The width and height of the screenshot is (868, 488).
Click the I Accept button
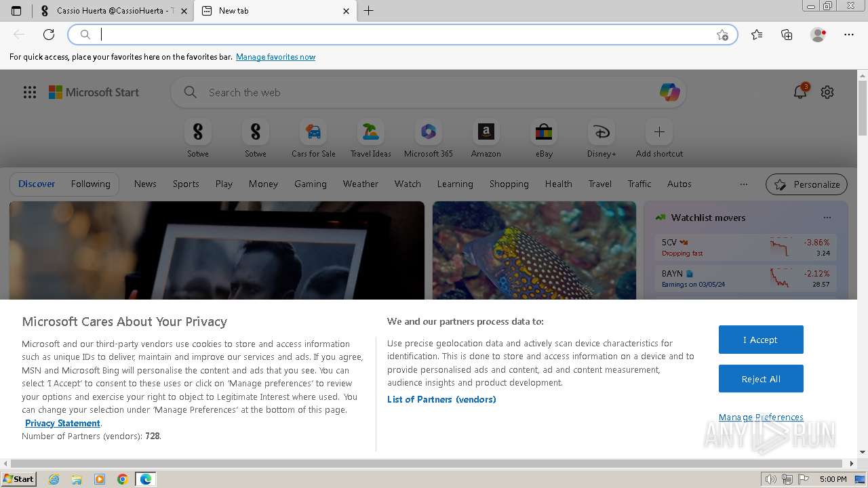761,340
